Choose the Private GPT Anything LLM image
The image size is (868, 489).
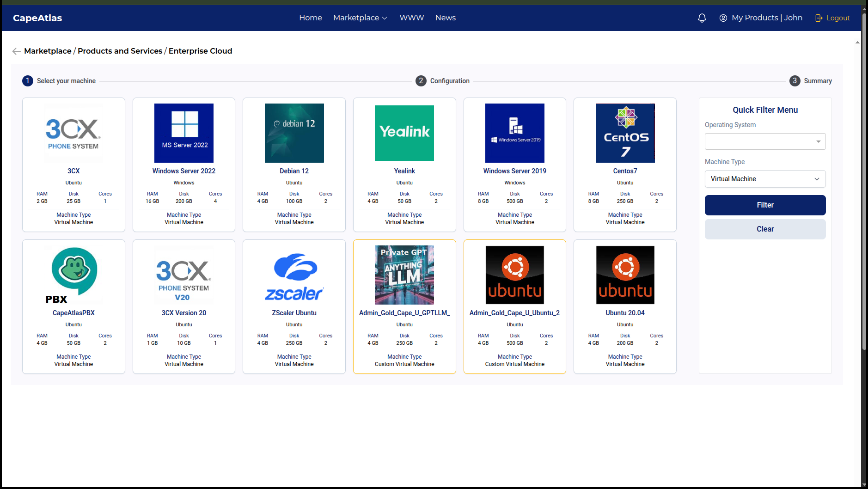tap(404, 275)
